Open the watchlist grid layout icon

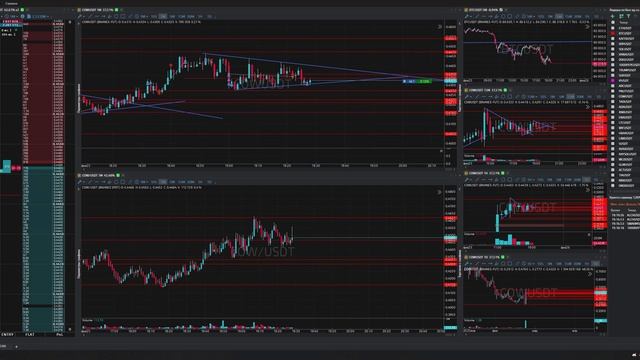click(x=621, y=16)
